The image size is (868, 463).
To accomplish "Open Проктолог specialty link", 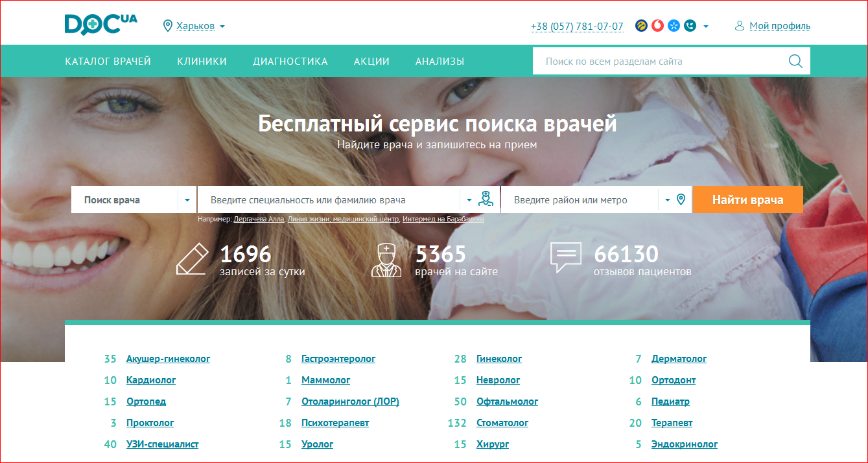I will (150, 423).
